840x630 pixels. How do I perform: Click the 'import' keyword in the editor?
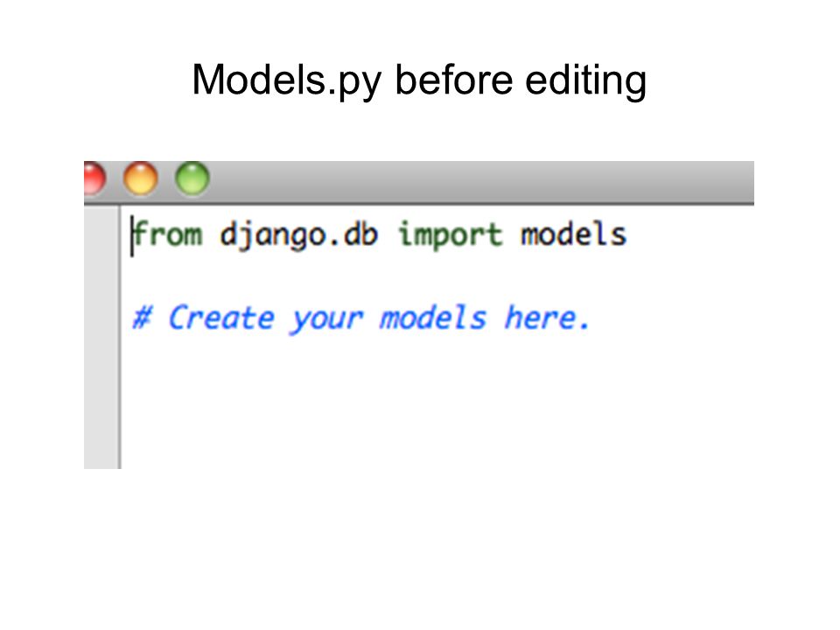coord(450,234)
